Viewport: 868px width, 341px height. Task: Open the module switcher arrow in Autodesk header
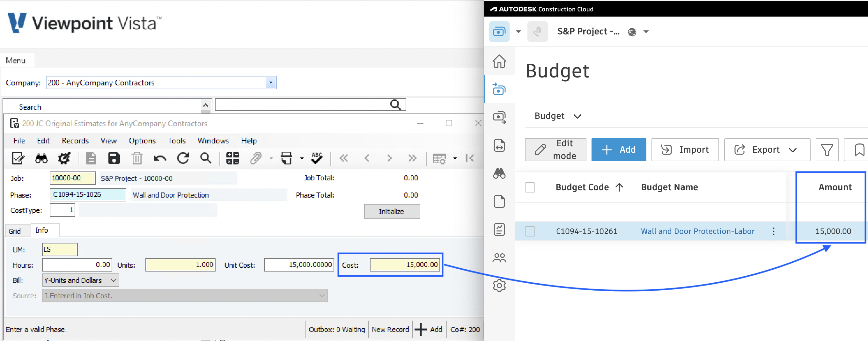518,32
